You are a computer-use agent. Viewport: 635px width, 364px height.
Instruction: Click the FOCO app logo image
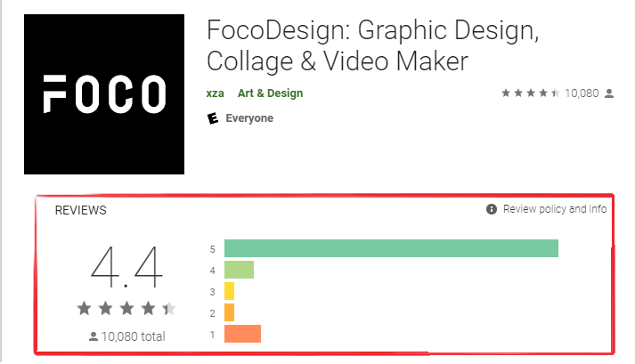coord(104,94)
